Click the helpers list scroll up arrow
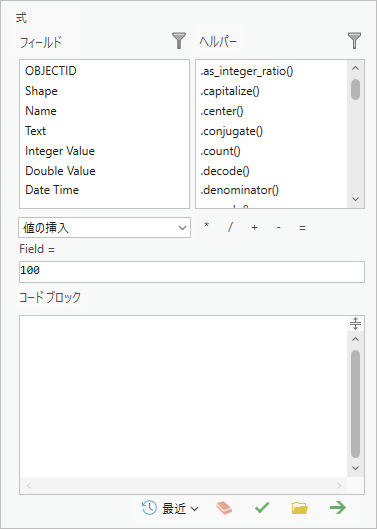 pos(355,68)
